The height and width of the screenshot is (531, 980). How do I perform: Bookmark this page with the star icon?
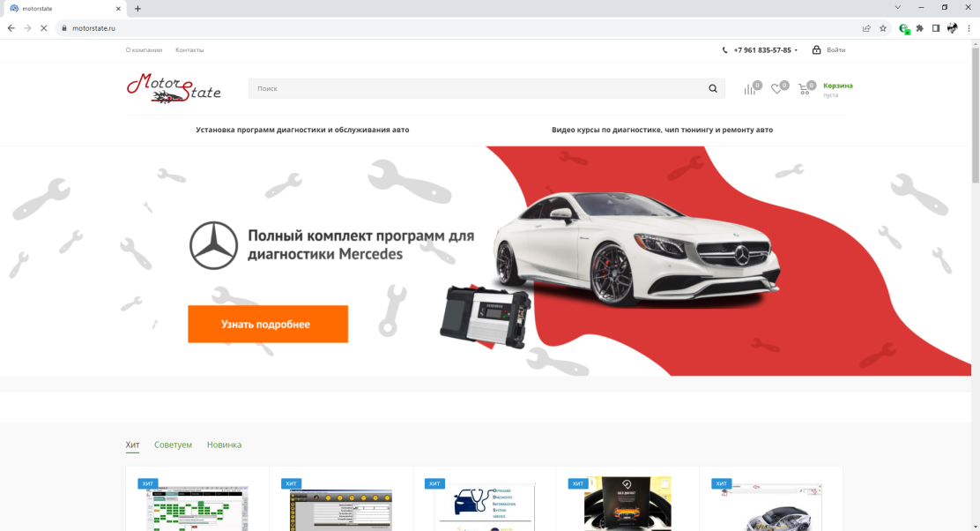(x=882, y=28)
